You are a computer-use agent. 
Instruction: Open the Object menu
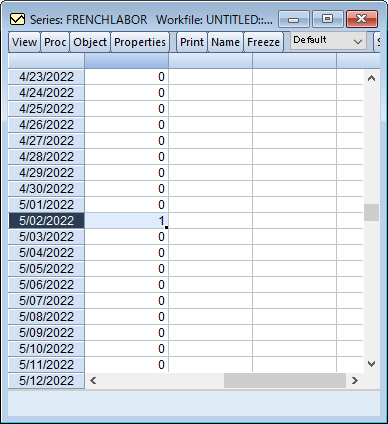(x=90, y=42)
